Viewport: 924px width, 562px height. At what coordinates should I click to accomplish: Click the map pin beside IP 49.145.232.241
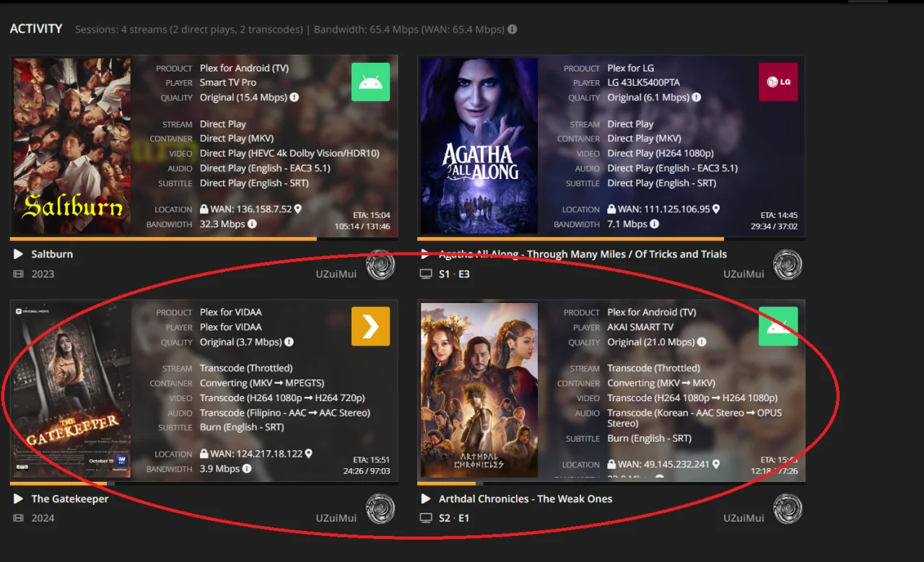[x=716, y=465]
